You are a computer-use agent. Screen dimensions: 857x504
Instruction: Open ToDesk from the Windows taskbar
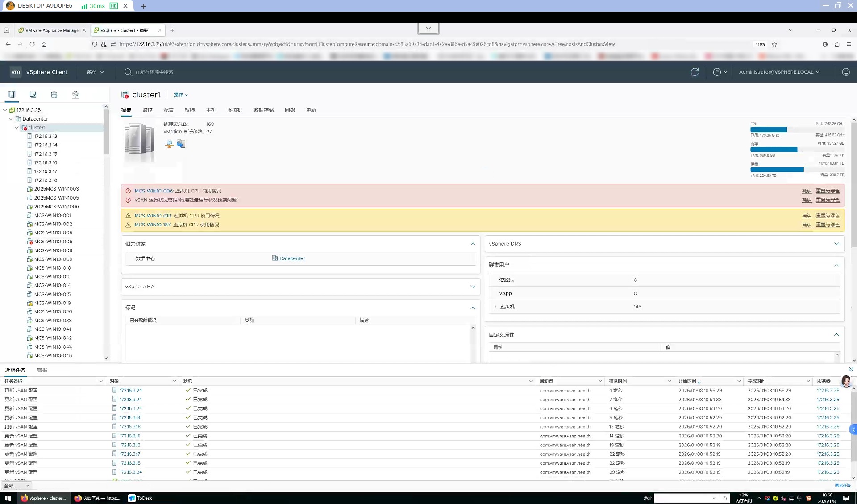tap(140, 498)
